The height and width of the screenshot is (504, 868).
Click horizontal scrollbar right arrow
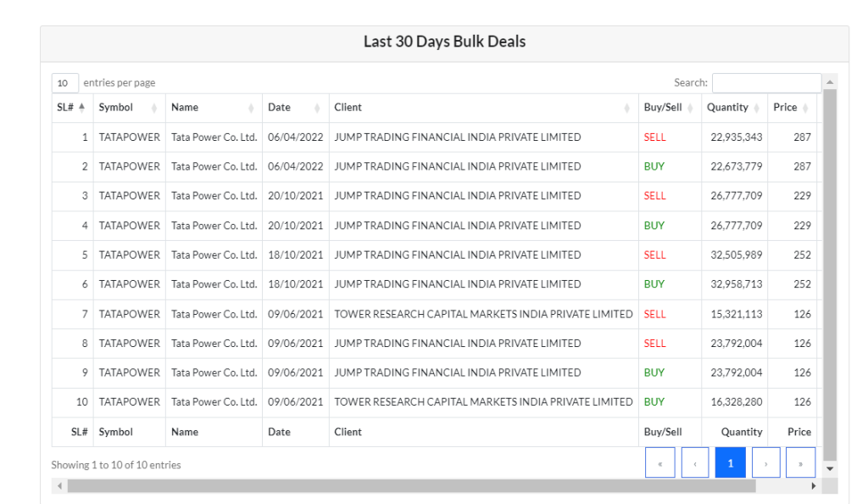[x=814, y=485]
